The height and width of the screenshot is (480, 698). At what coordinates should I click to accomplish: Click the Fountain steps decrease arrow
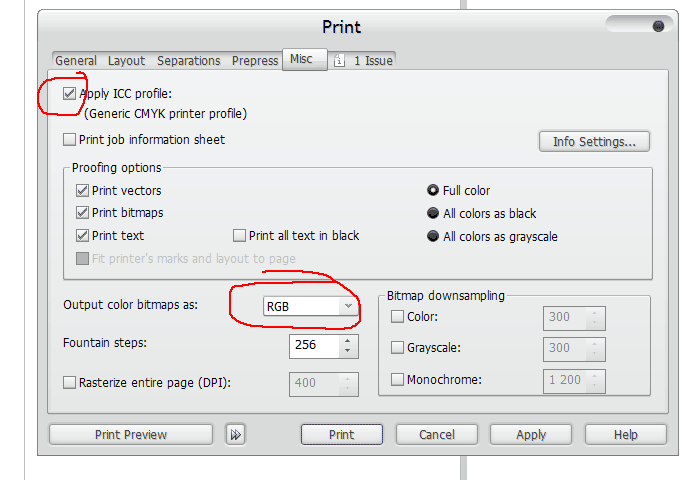[x=348, y=351]
